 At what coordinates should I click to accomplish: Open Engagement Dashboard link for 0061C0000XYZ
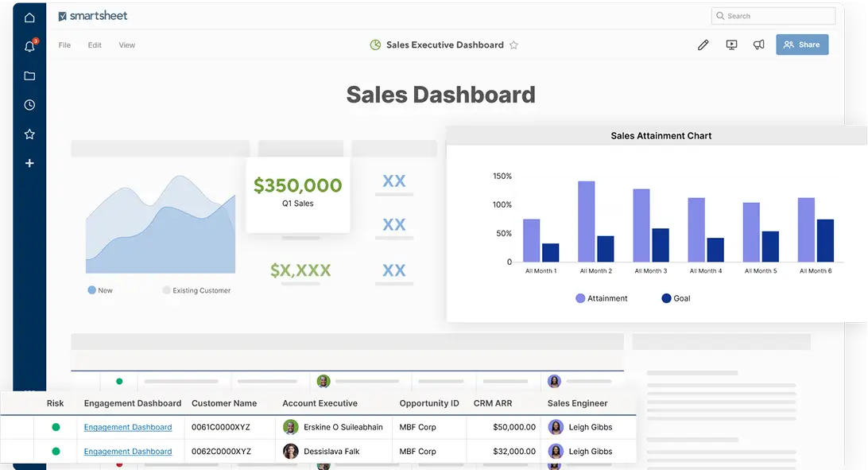pyautogui.click(x=128, y=427)
